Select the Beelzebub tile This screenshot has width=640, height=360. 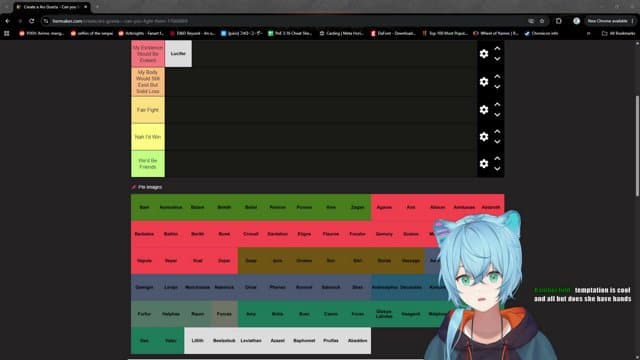pos(224,340)
